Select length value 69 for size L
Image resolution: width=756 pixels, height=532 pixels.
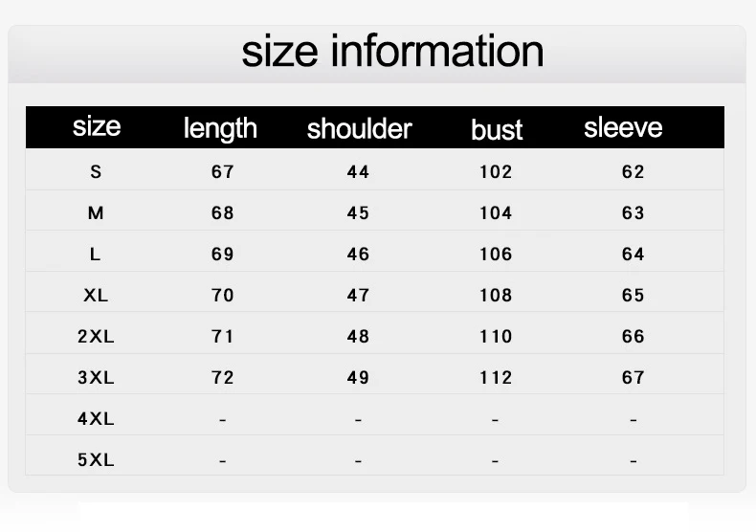(222, 254)
